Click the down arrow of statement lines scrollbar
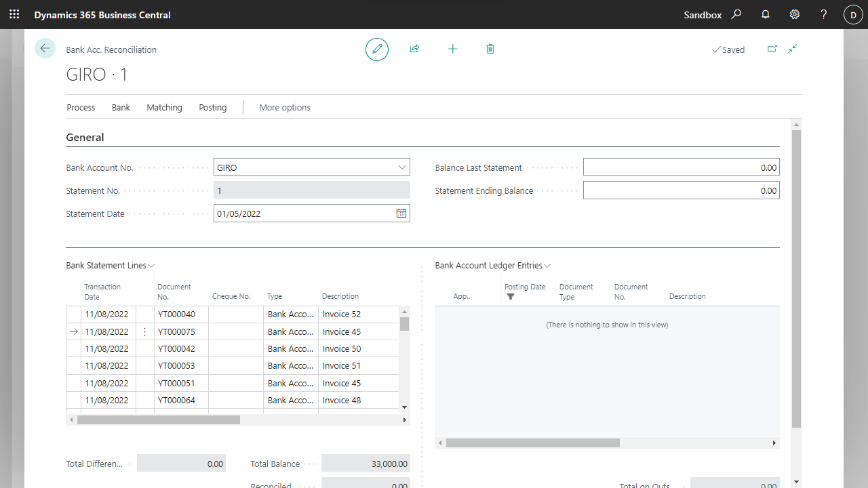 tap(405, 407)
